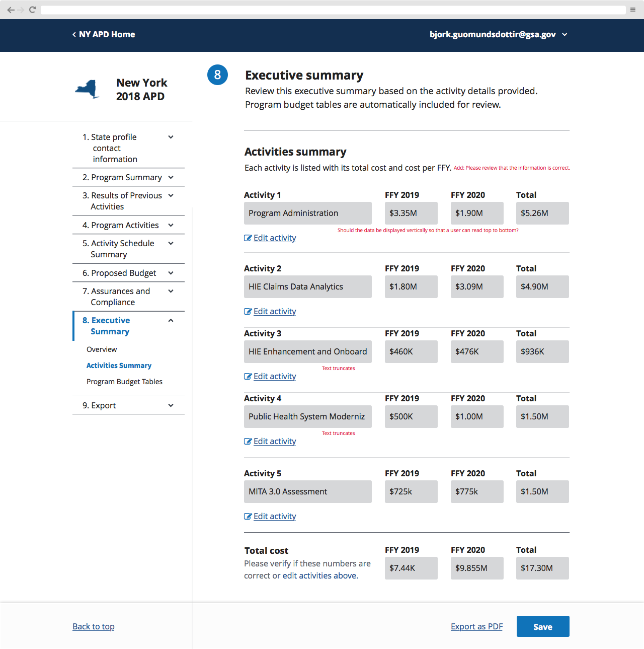Select Overview under Executive Summary
644x649 pixels.
point(101,349)
